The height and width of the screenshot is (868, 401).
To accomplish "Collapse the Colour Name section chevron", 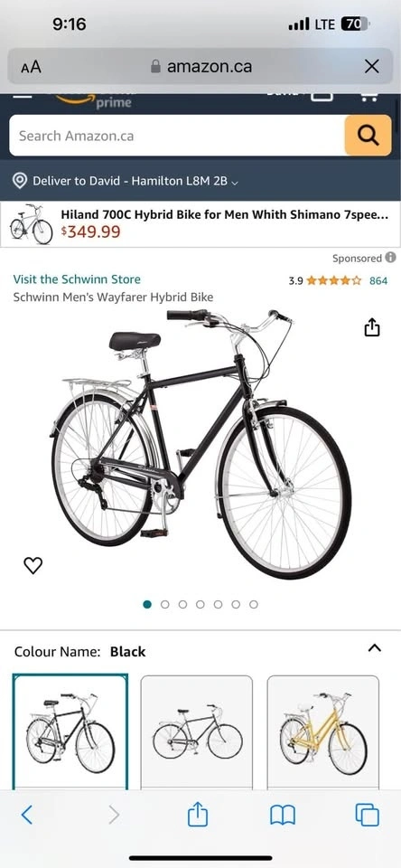I will point(375,647).
